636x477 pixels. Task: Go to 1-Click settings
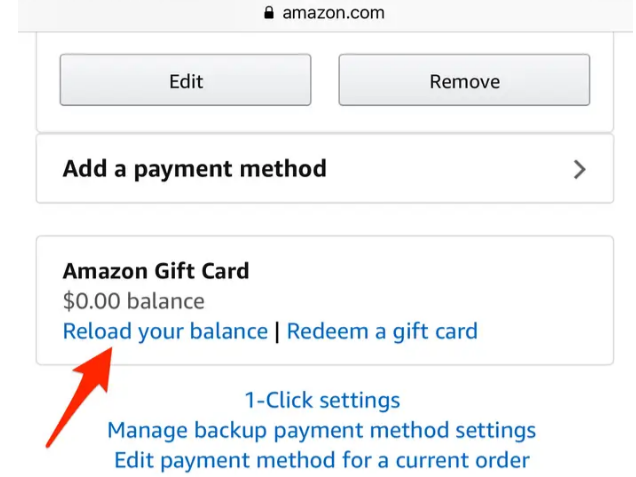(x=322, y=400)
